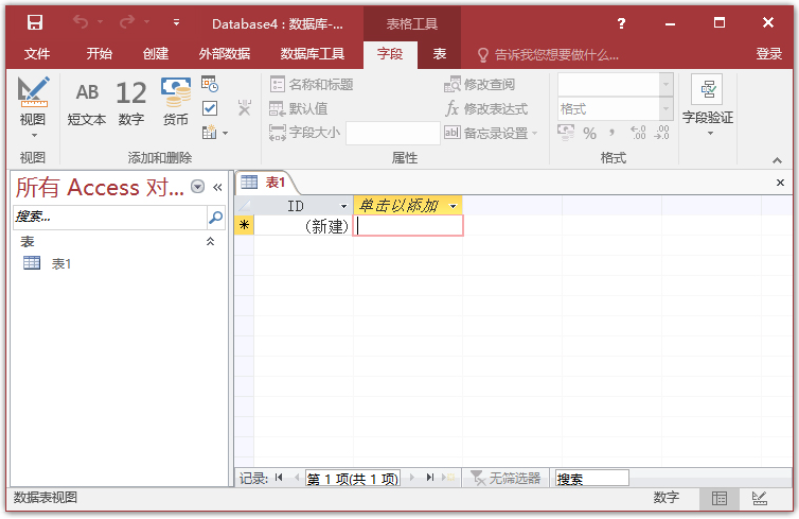Viewport: 799px width, 519px height.
Task: Select 表1 in navigation pane
Action: point(47,263)
